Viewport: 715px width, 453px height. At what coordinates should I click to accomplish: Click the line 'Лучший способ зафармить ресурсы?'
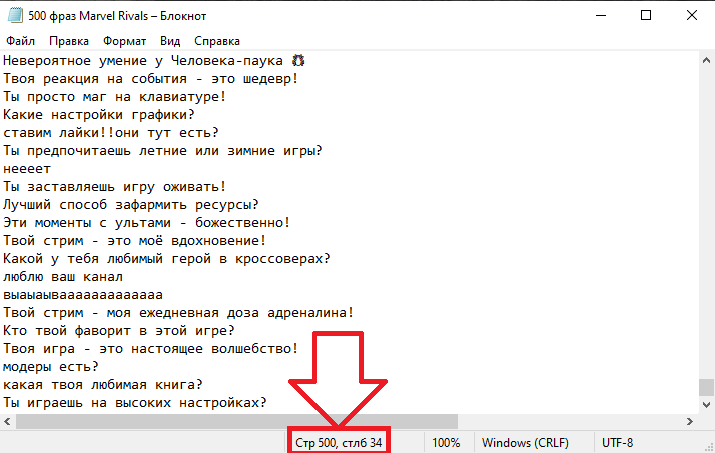130,205
